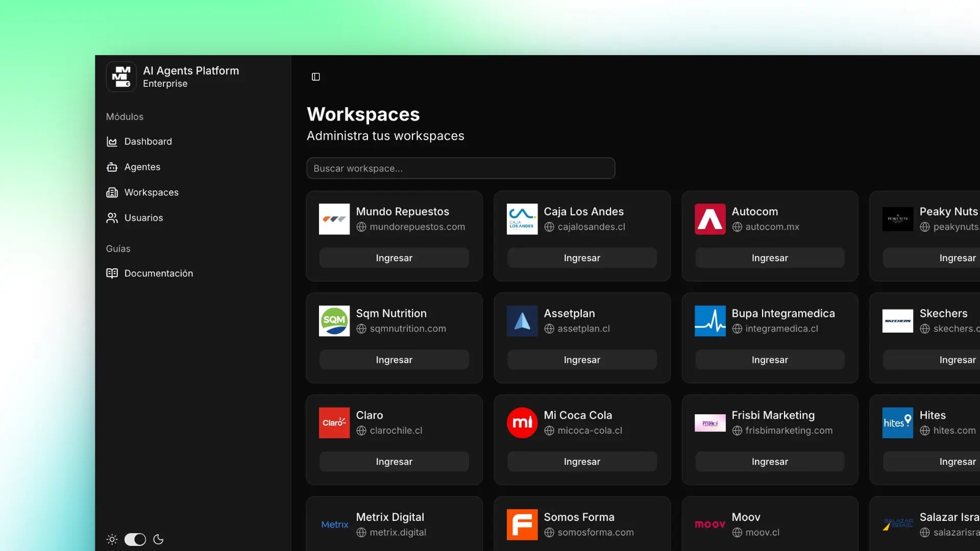
Task: Click the Workspaces building icon
Action: [112, 192]
